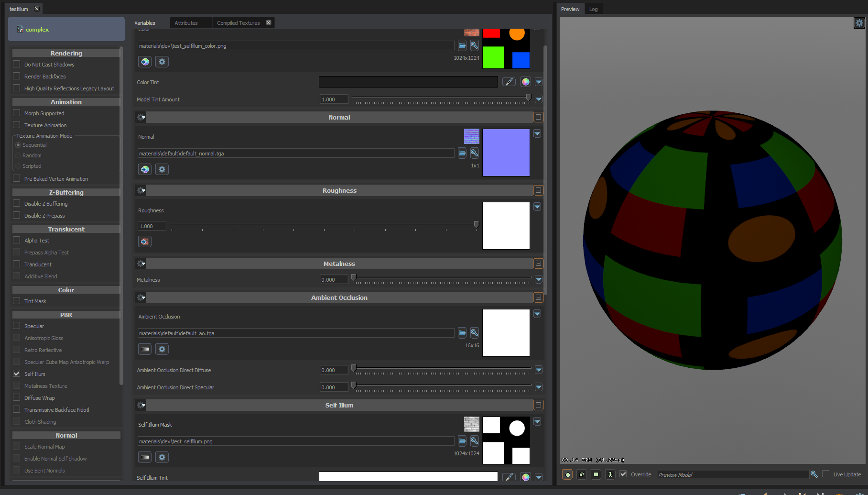Screen dimensions: 868x495
Task: Click the complex material node button
Action: tap(37, 29)
